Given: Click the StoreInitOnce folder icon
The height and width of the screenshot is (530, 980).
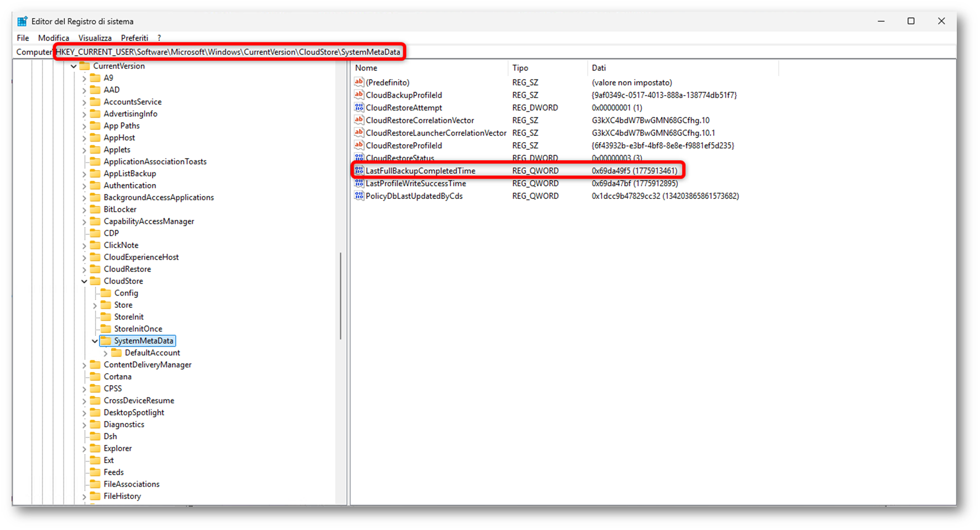Looking at the screenshot, I should (x=106, y=329).
